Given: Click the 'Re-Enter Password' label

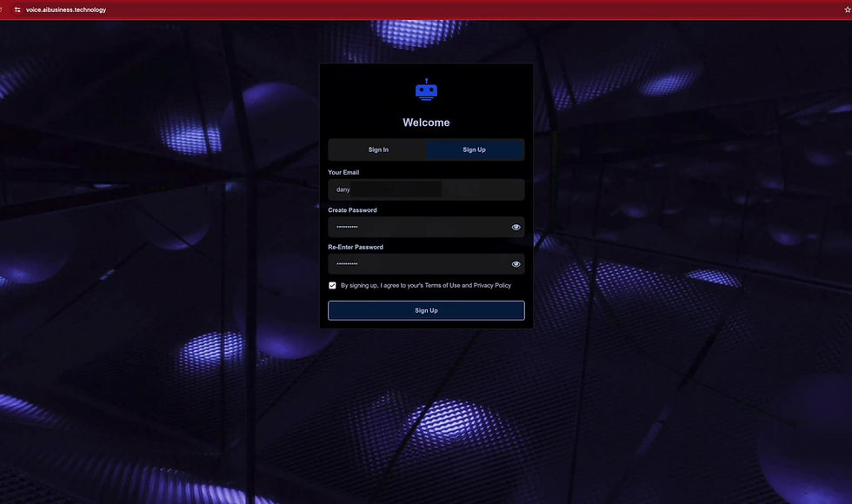Looking at the screenshot, I should 356,247.
